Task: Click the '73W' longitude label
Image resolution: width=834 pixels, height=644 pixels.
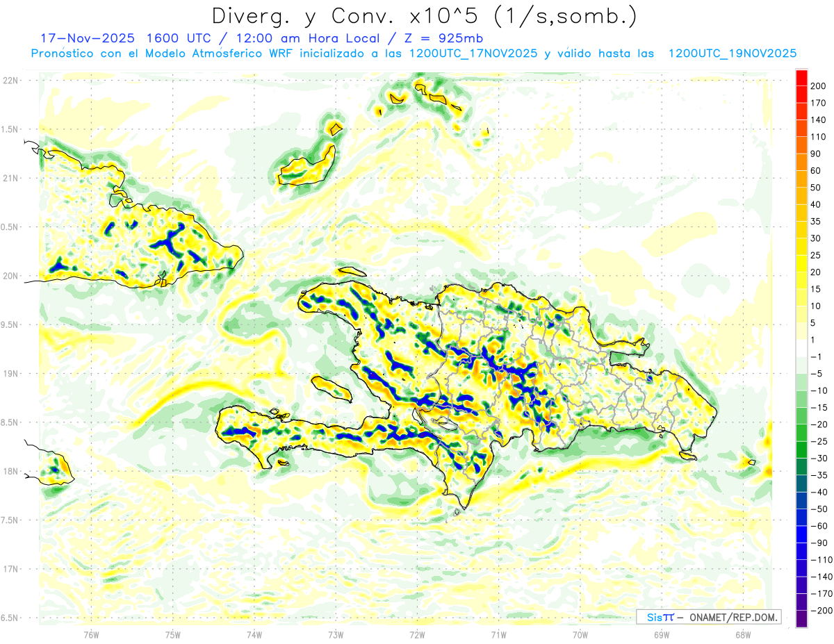Action: click(336, 634)
